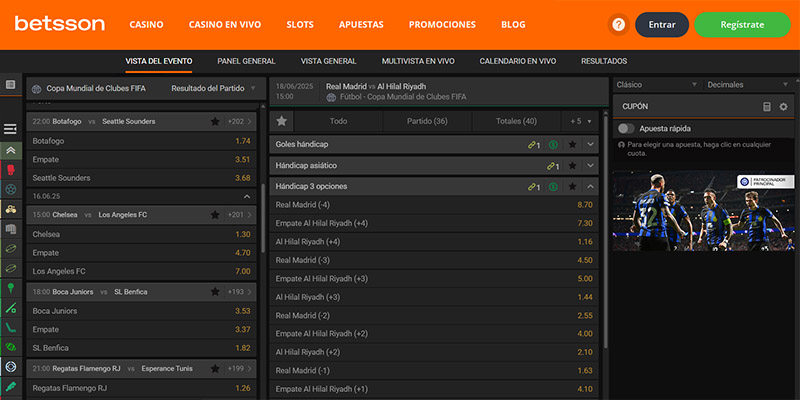Switch to VISTA GENERAL tab
Viewport: 800px width, 400px height.
tap(329, 61)
